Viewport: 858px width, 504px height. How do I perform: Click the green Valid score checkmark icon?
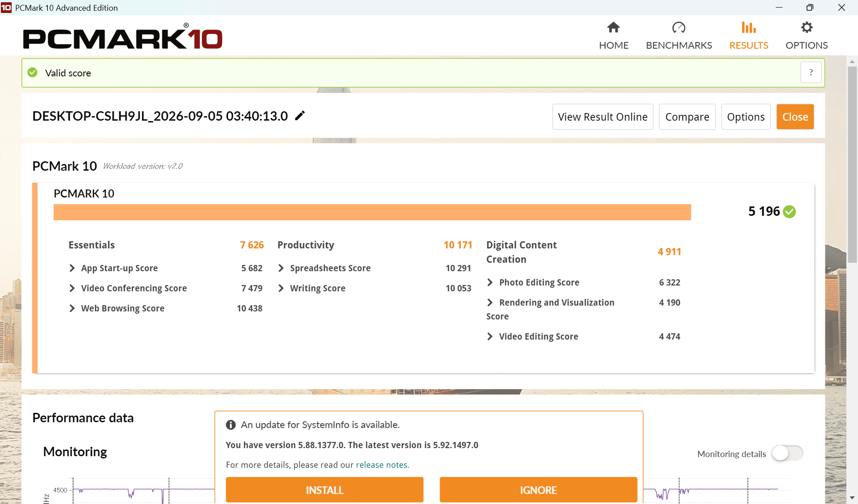(x=33, y=72)
